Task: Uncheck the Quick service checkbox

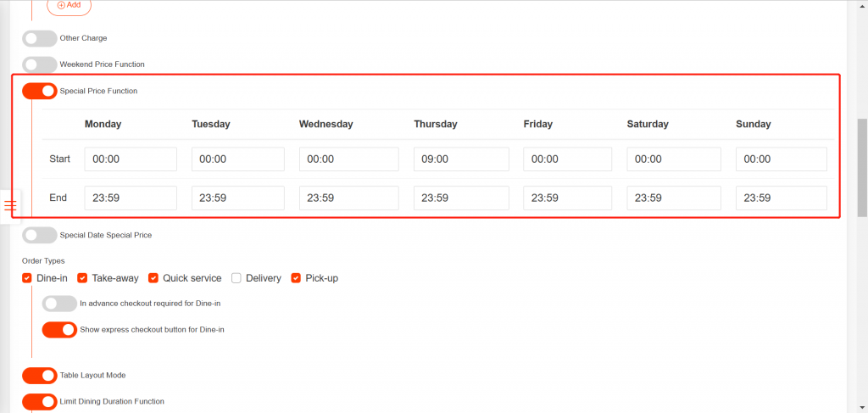Action: pos(153,278)
